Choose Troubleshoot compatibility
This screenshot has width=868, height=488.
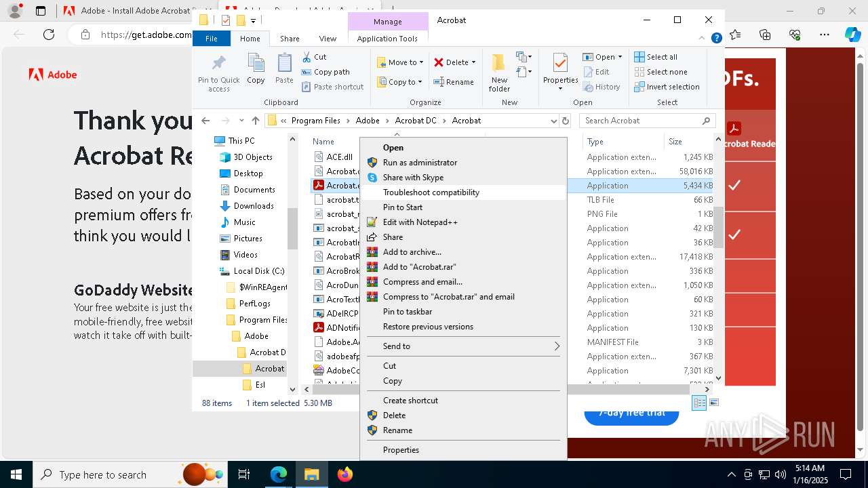(463, 192)
